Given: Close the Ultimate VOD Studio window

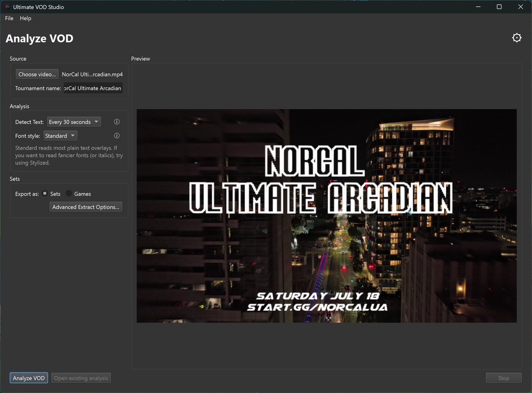Looking at the screenshot, I should click(x=520, y=7).
